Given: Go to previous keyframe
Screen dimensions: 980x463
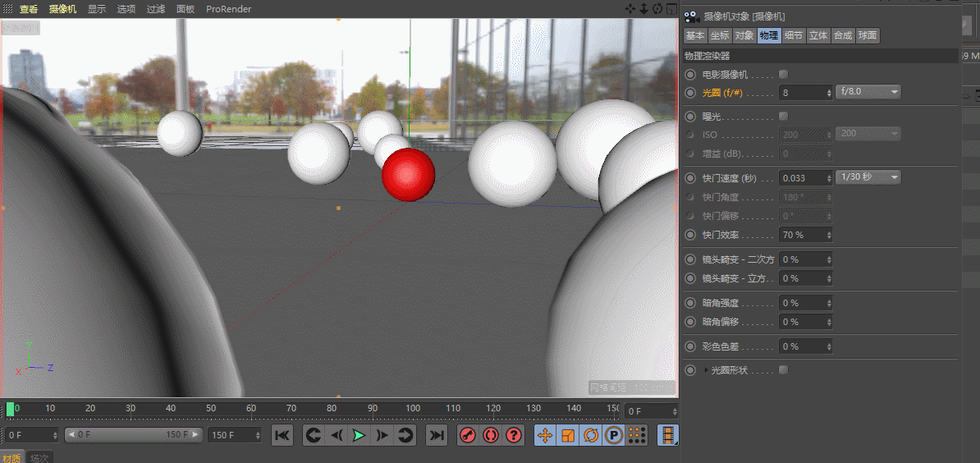Looking at the screenshot, I should point(314,436).
